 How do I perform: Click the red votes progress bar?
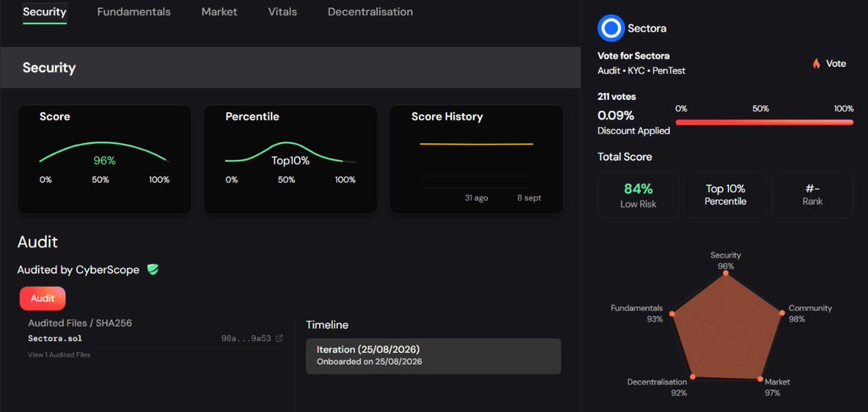(764, 122)
